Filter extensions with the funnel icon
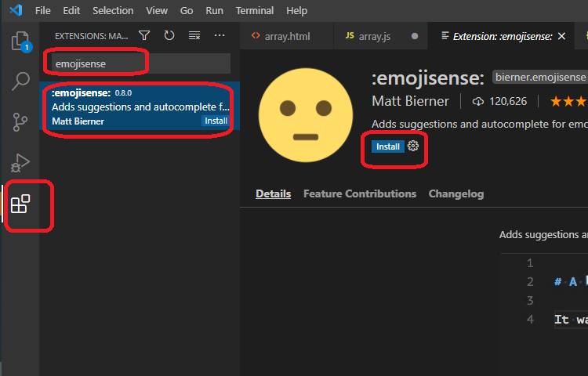This screenshot has width=588, height=376. [144, 35]
